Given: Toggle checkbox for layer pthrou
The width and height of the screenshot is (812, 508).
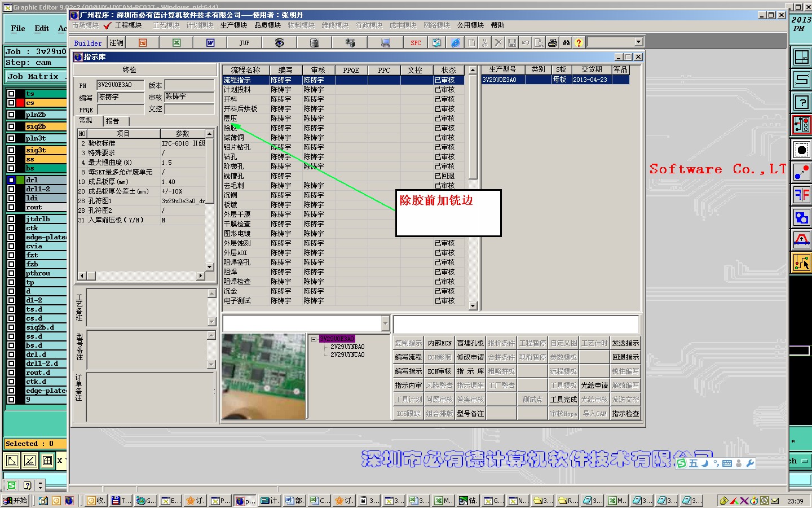Looking at the screenshot, I should tap(11, 273).
